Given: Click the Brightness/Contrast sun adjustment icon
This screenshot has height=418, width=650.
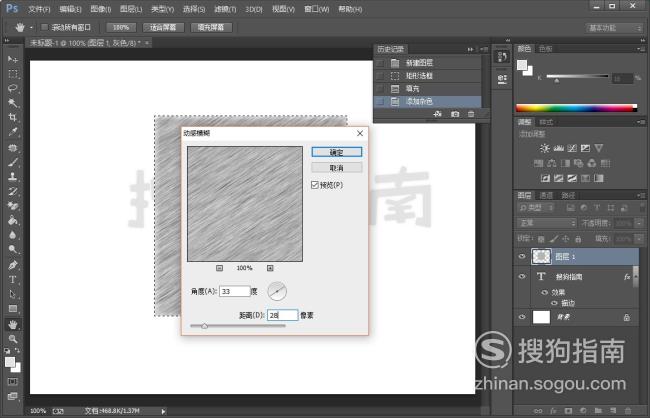Looking at the screenshot, I should coord(545,148).
